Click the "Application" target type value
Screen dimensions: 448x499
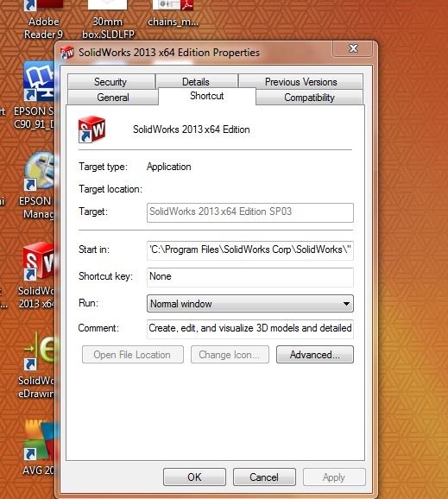[x=169, y=167]
